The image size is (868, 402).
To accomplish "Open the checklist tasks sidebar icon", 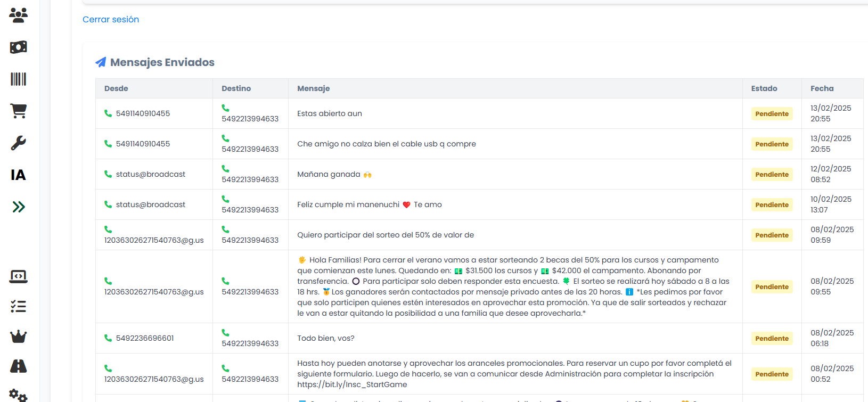I will pos(18,306).
